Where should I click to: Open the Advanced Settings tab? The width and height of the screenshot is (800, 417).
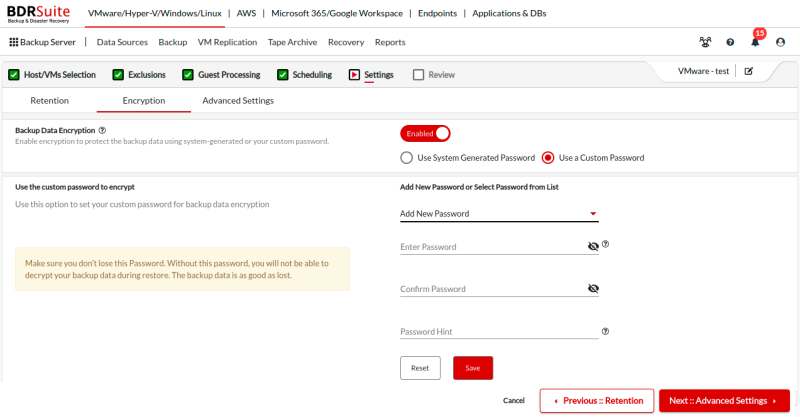point(238,101)
